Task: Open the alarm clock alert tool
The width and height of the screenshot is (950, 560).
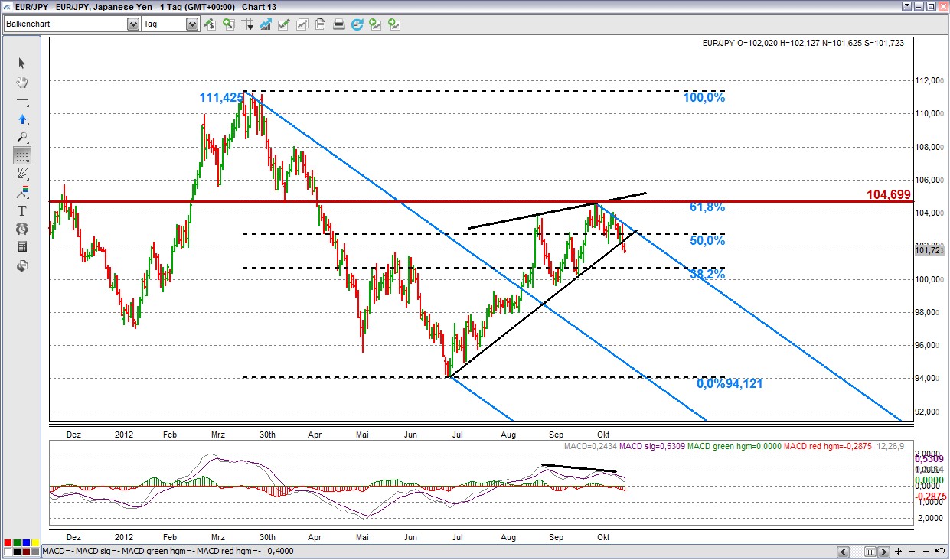Action: tap(22, 229)
